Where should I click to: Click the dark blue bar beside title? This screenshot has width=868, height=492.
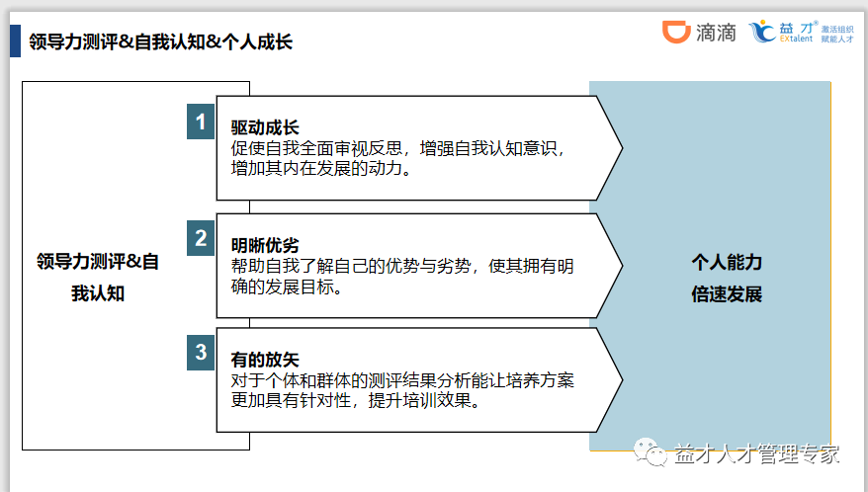tap(16, 41)
